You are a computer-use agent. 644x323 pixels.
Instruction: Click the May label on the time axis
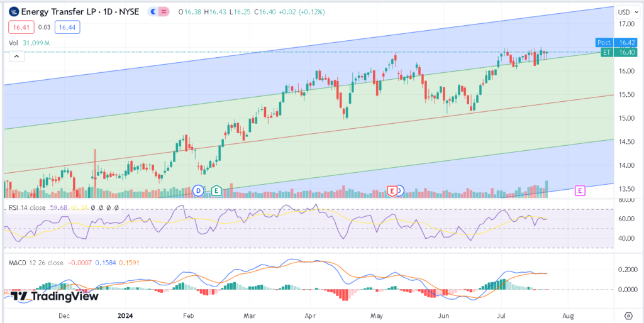377,316
